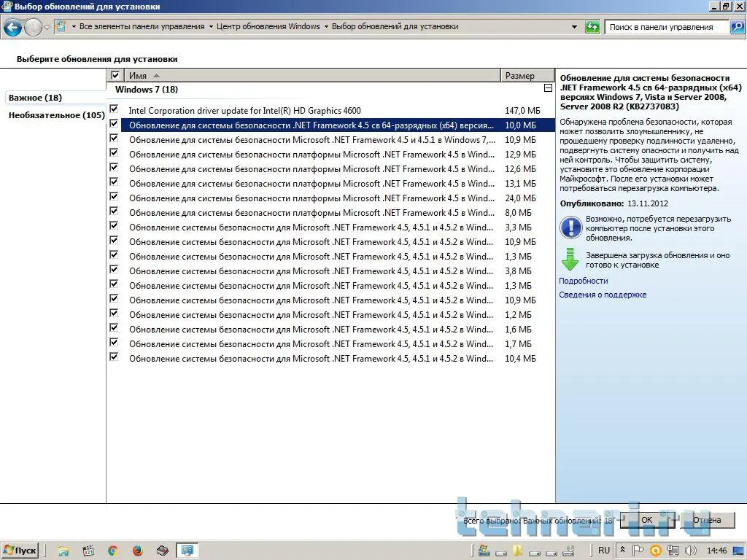Sort by the 'Имя' column header
The image size is (747, 560).
[x=312, y=75]
